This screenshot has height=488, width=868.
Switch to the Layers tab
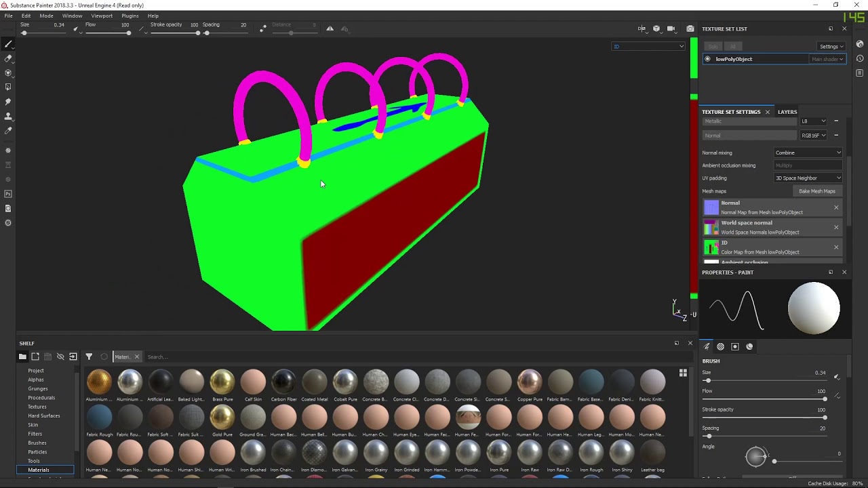(787, 112)
